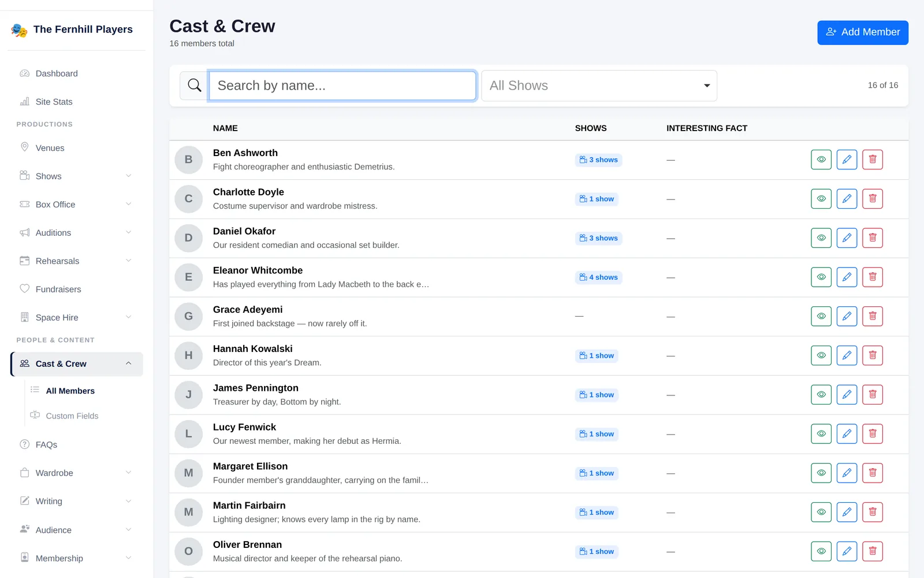
Task: Select Custom Fields under Cast & Crew
Action: click(72, 416)
